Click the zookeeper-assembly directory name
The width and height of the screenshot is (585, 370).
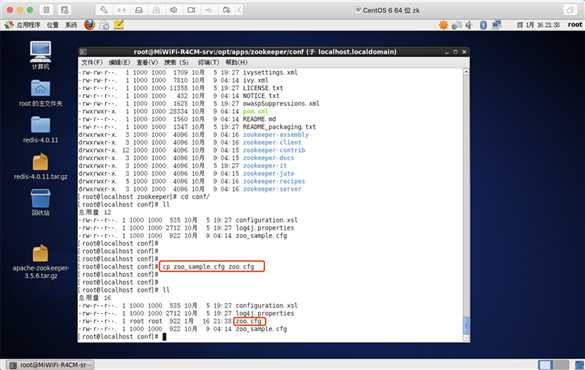pyautogui.click(x=276, y=135)
